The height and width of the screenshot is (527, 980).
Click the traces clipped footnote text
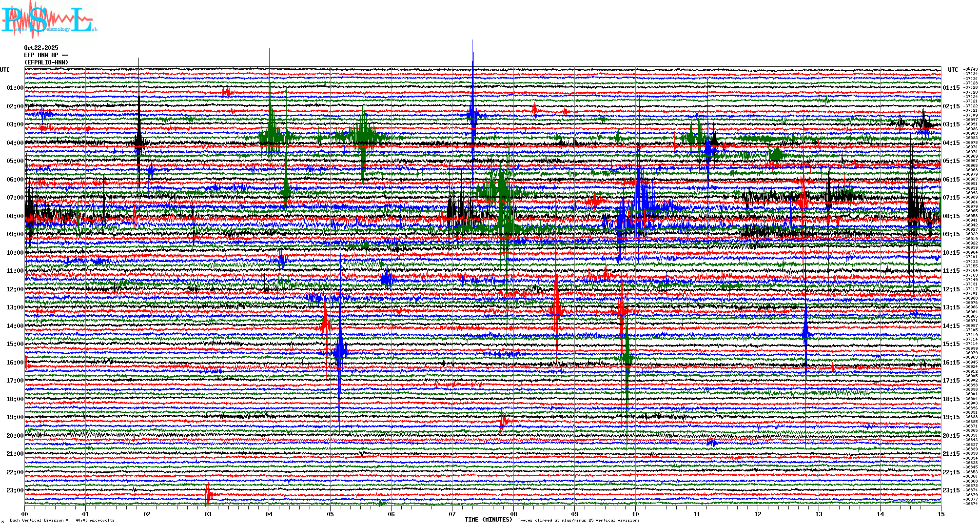[x=578, y=520]
